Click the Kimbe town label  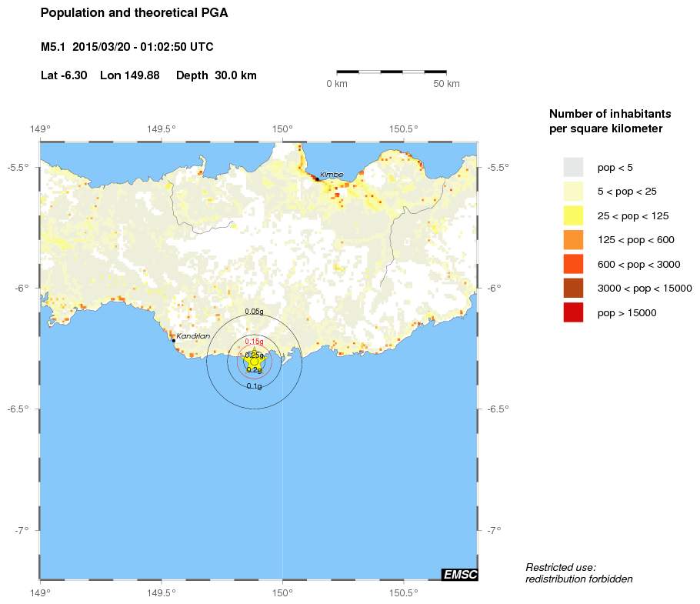click(332, 175)
